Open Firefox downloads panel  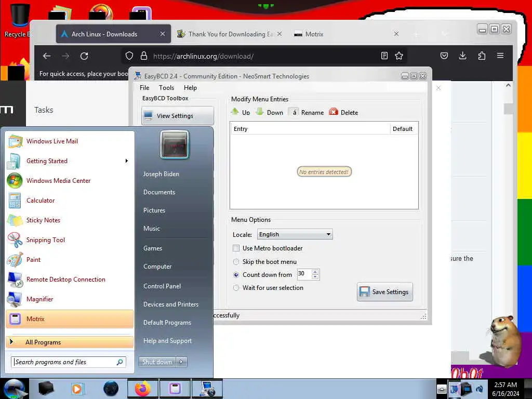tap(463, 56)
